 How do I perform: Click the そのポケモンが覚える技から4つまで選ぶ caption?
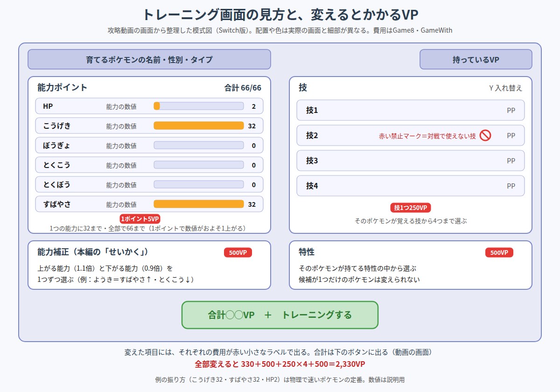(411, 221)
